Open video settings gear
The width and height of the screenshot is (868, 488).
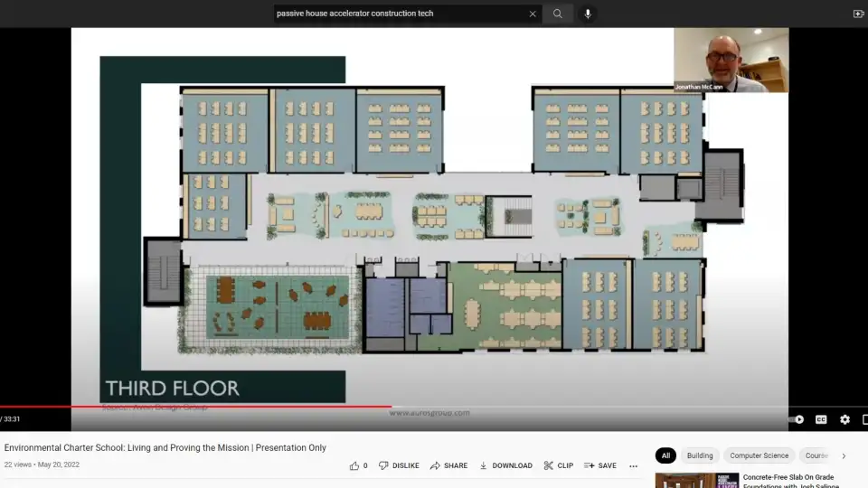(844, 419)
